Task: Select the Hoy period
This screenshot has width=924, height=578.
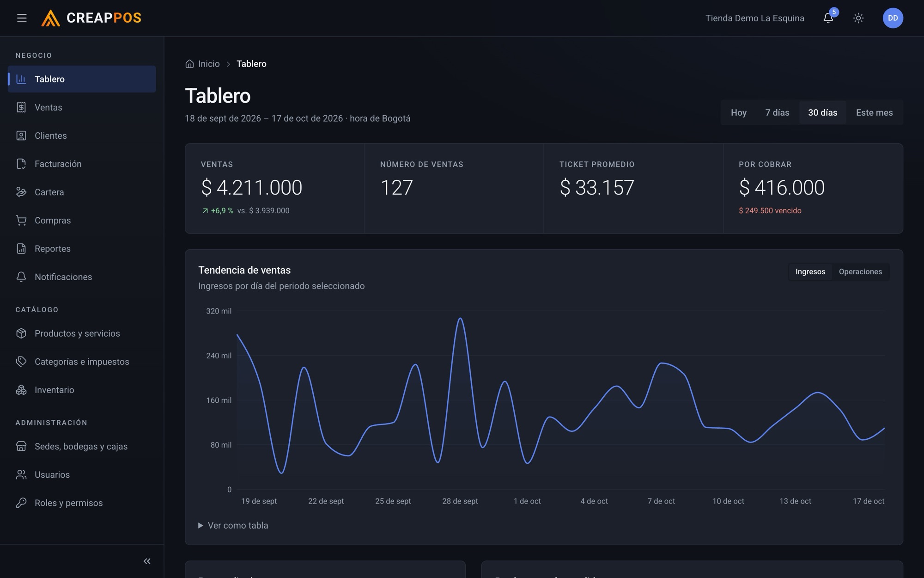Action: pyautogui.click(x=738, y=112)
